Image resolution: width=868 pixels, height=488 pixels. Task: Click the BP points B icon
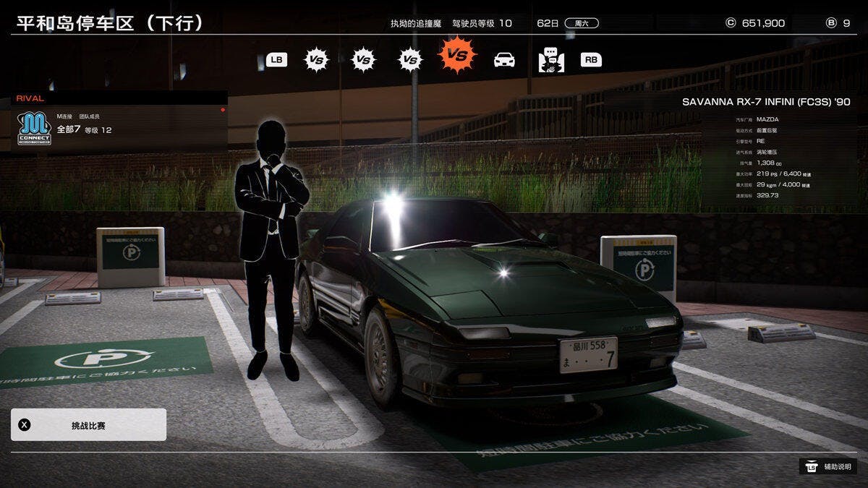[830, 23]
